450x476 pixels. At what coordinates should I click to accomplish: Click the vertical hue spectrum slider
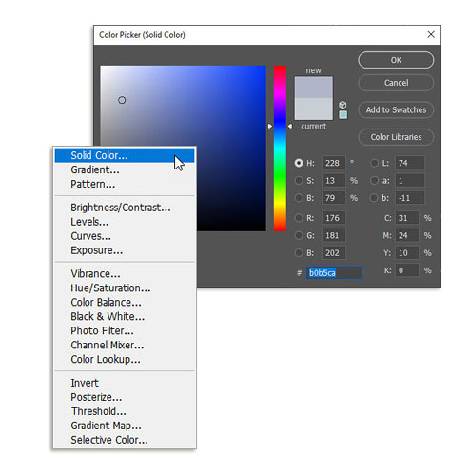280,149
